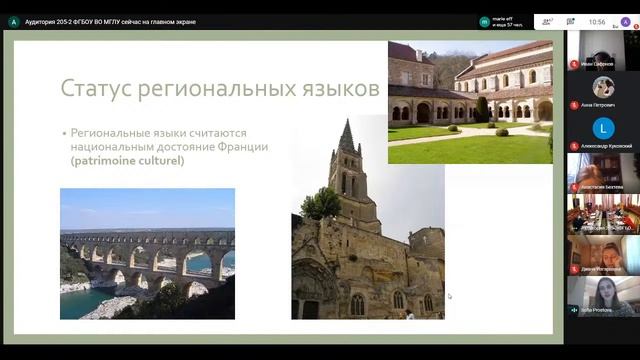
Task: Click the 10:56 clock in top bar
Action: [x=597, y=22]
